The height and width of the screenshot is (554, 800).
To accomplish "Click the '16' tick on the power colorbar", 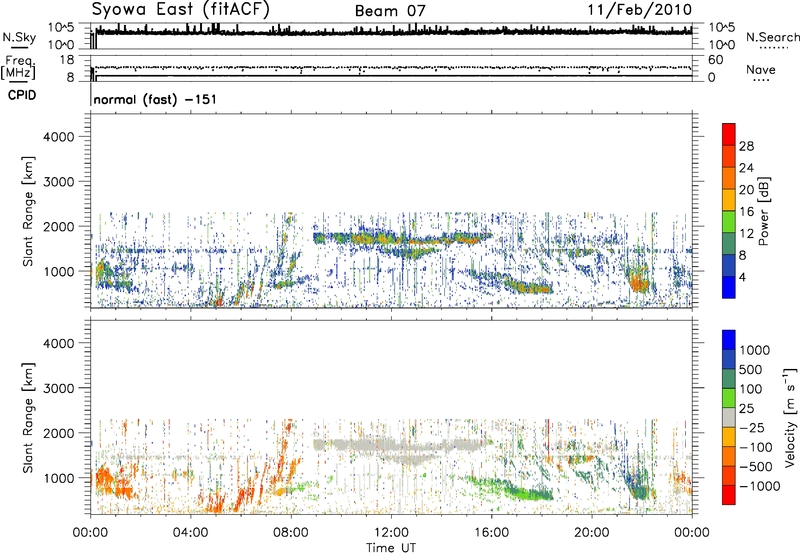I will click(x=746, y=212).
